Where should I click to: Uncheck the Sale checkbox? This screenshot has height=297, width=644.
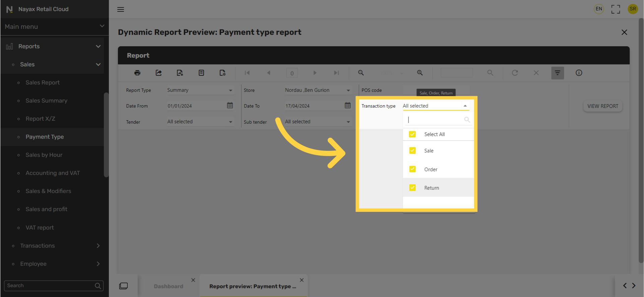point(412,151)
